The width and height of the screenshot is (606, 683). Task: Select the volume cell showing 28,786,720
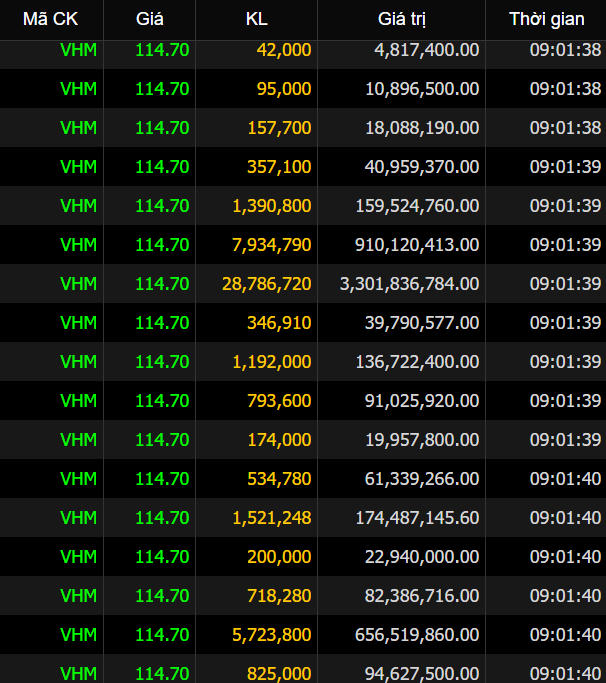(267, 284)
